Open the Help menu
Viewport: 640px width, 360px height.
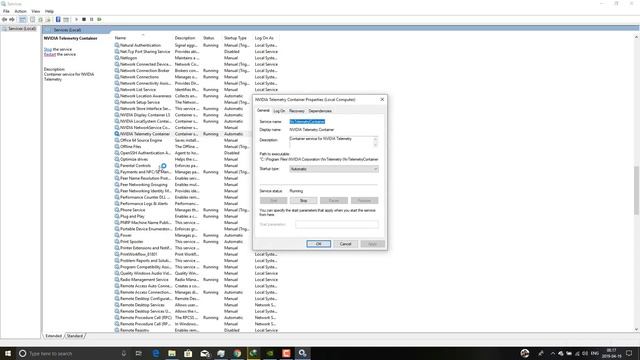click(49, 11)
